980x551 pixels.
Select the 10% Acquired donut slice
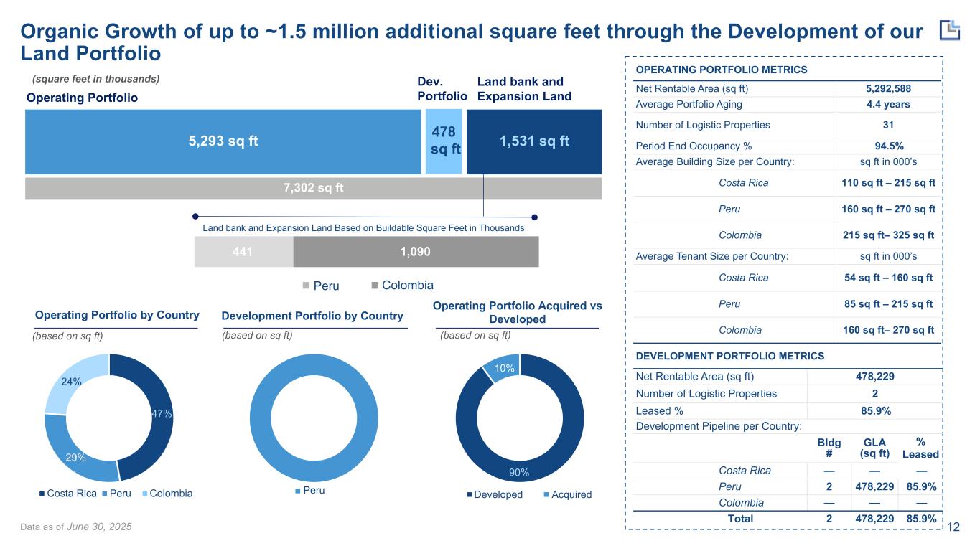point(505,367)
